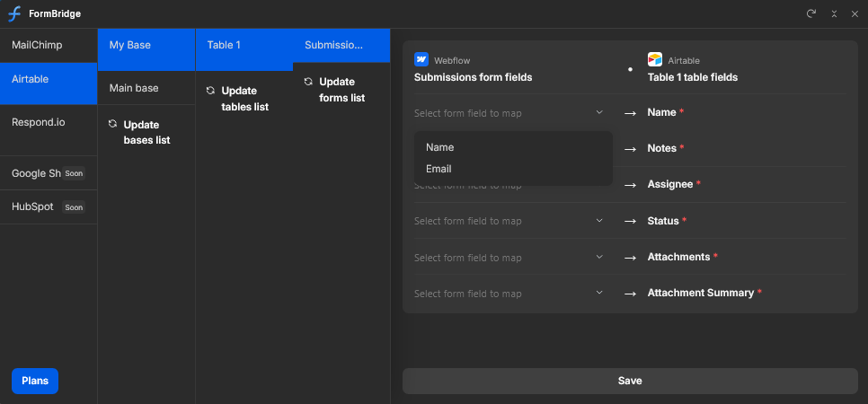The image size is (868, 404).
Task: Select MailChimp integration
Action: [x=49, y=46]
